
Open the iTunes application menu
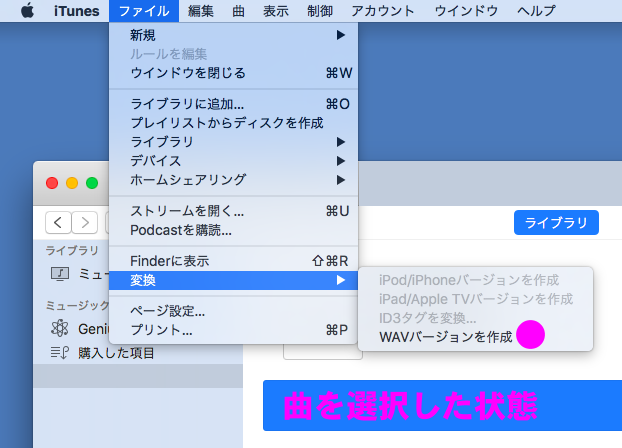point(77,11)
